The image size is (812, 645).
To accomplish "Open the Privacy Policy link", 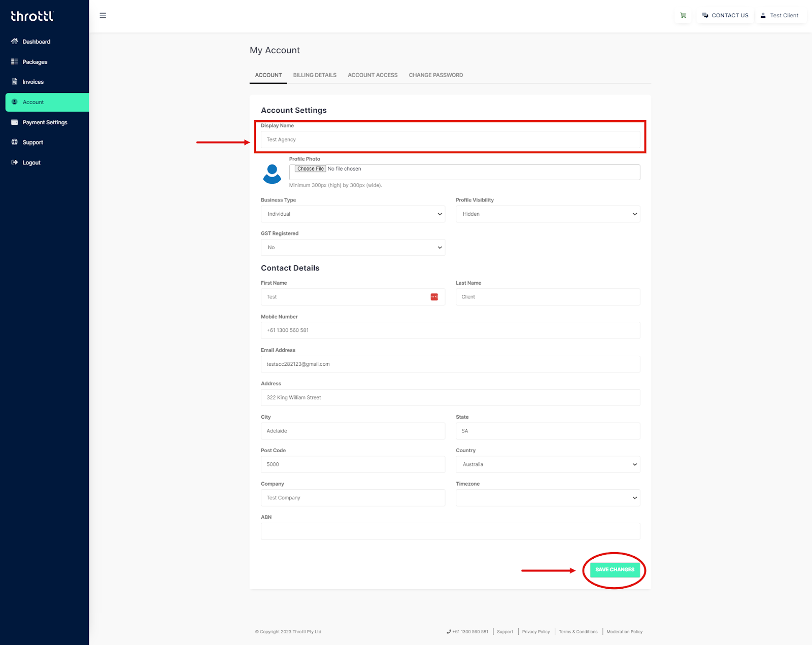I will point(535,631).
